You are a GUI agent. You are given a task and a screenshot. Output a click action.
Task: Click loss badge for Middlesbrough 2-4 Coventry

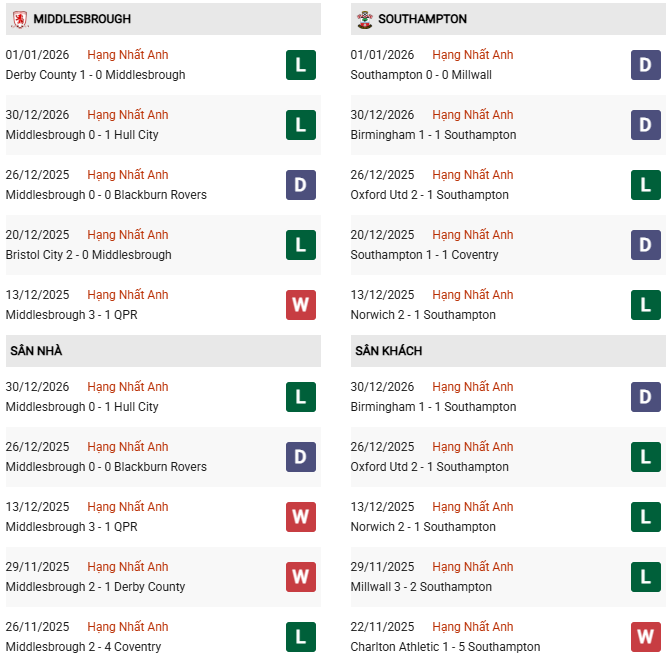[x=301, y=637]
